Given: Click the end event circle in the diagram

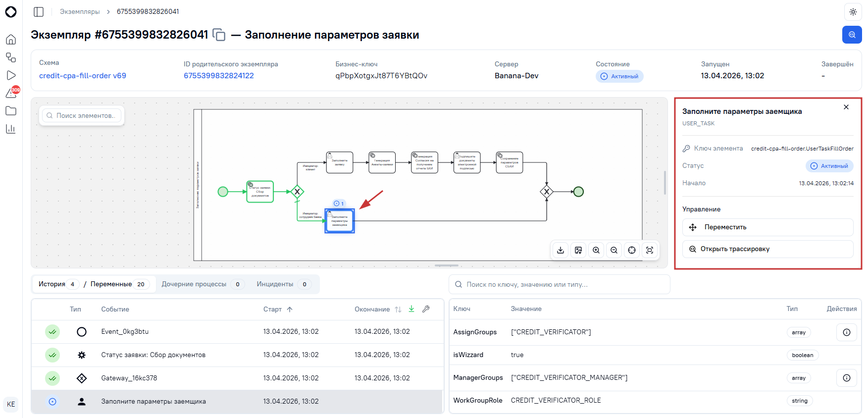Looking at the screenshot, I should tap(578, 192).
